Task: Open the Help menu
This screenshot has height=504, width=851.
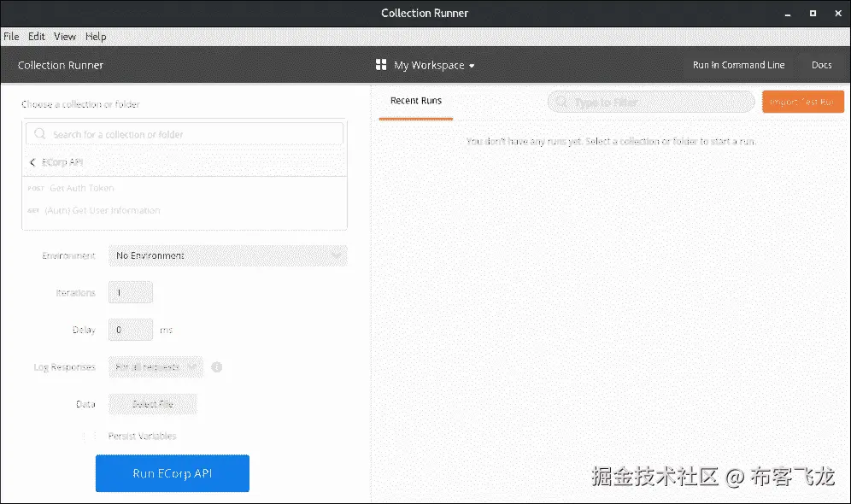Action: click(96, 37)
